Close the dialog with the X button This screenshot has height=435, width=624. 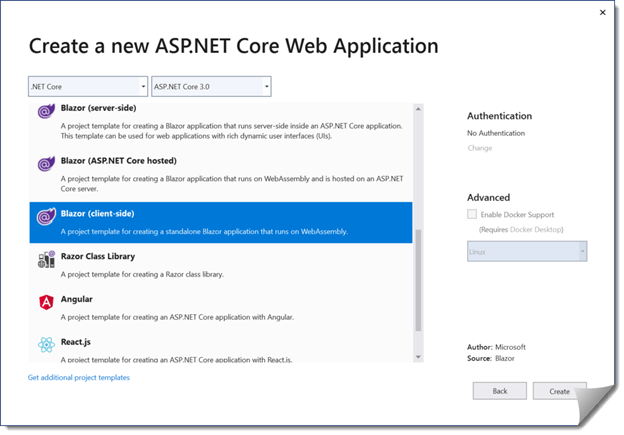coord(603,12)
